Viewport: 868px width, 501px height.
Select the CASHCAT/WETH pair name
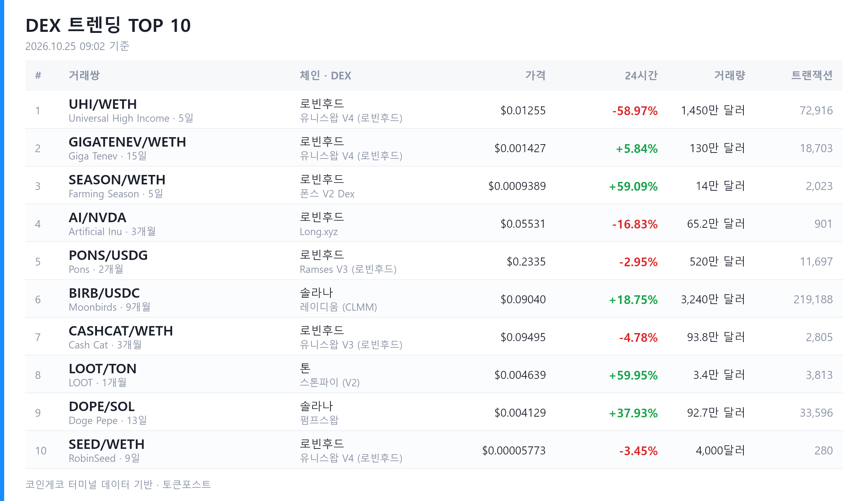(121, 331)
